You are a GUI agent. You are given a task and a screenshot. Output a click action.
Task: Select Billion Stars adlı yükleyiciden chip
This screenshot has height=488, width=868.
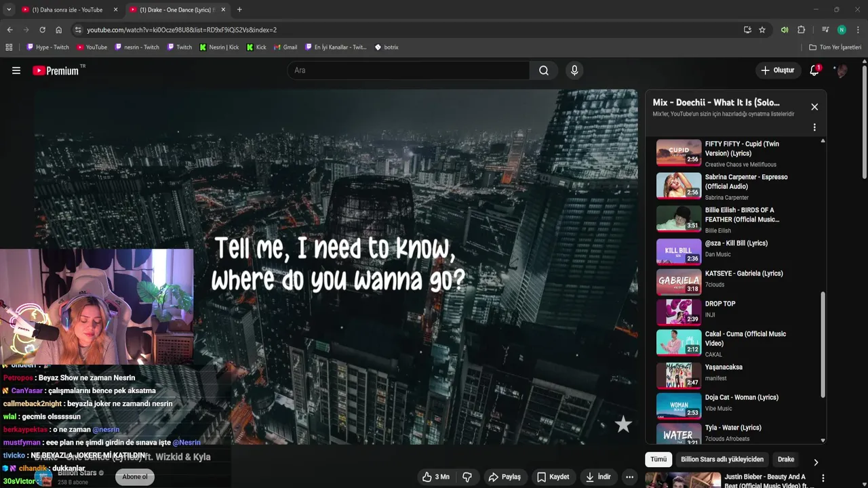(722, 460)
